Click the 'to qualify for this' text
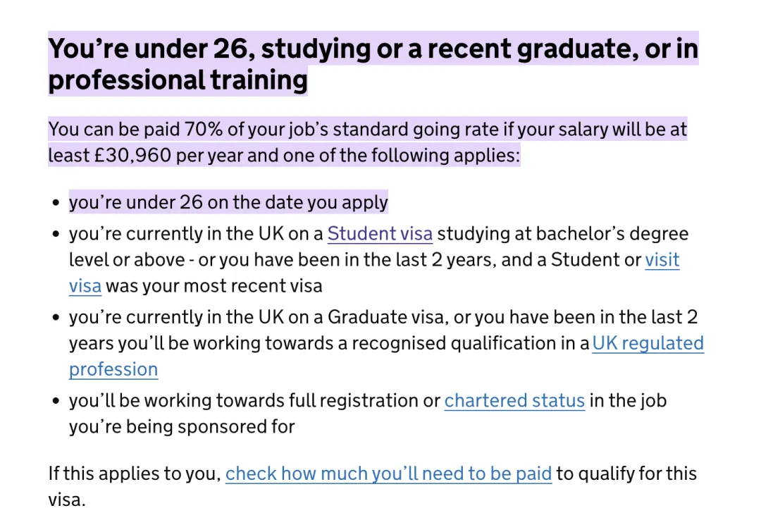This screenshot has width=761, height=532. [626, 473]
